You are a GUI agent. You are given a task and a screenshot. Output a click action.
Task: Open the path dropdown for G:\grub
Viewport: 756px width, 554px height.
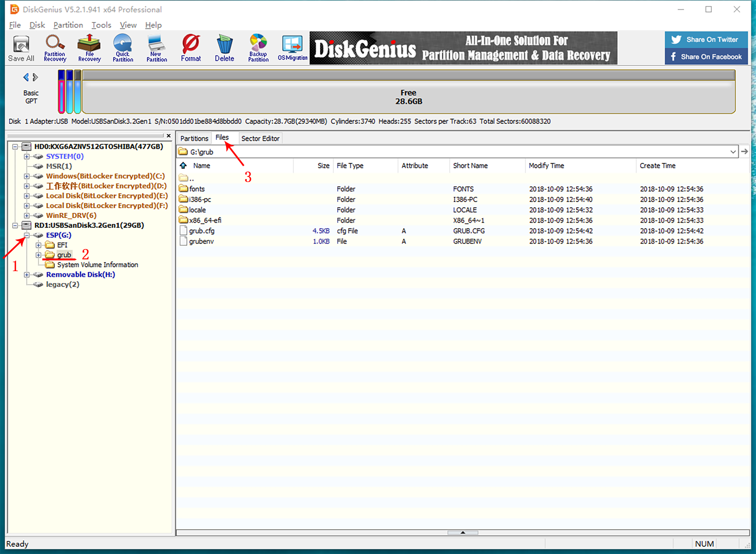point(733,152)
